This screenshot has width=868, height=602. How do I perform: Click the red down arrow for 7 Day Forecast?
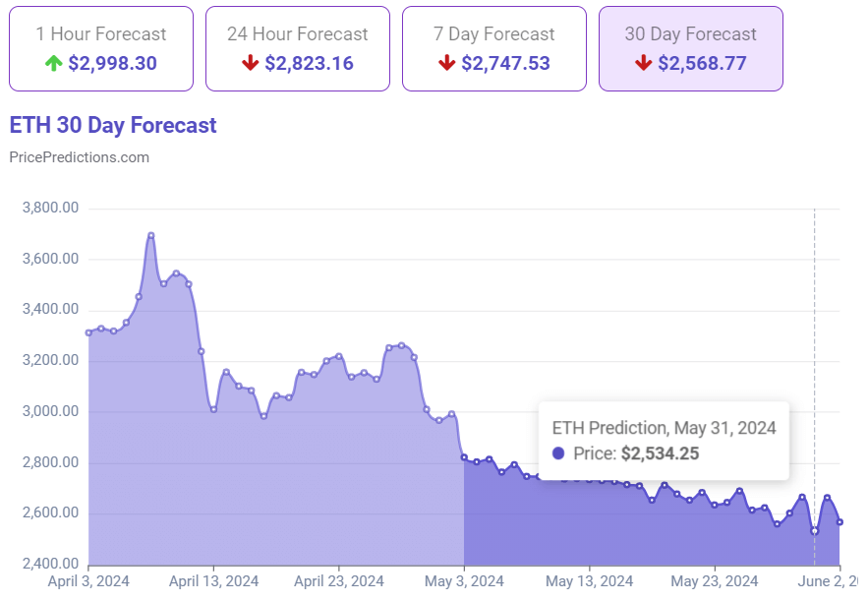point(447,64)
